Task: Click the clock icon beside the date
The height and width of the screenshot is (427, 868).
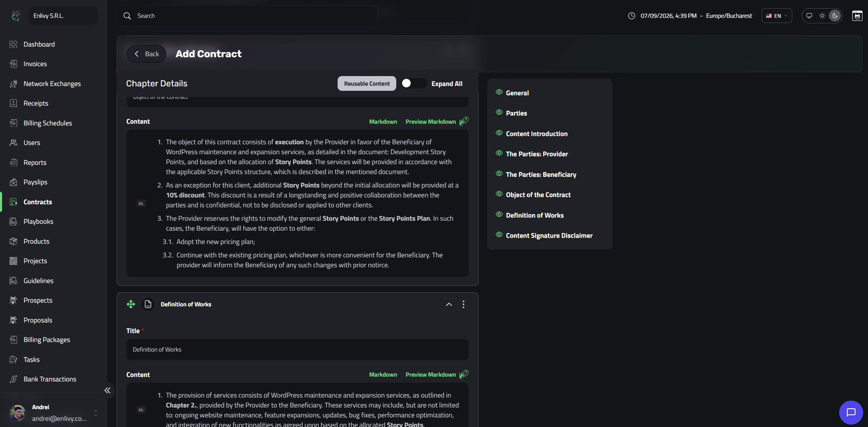Action: [x=631, y=16]
